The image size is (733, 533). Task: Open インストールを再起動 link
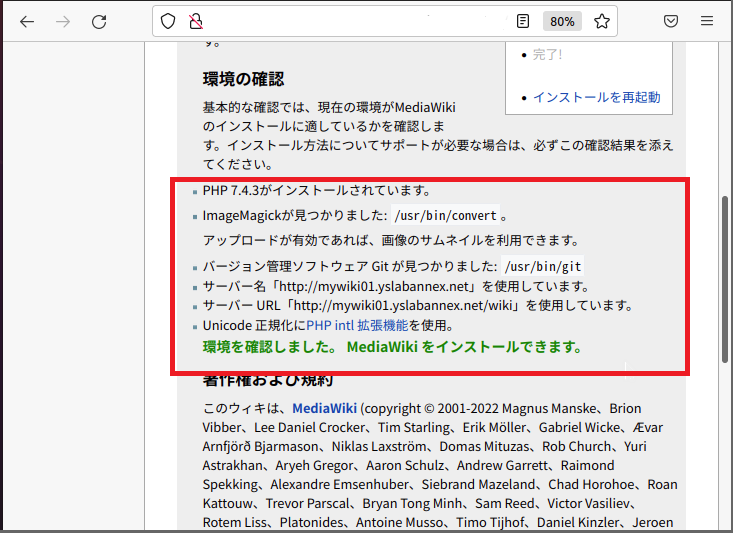[x=596, y=97]
